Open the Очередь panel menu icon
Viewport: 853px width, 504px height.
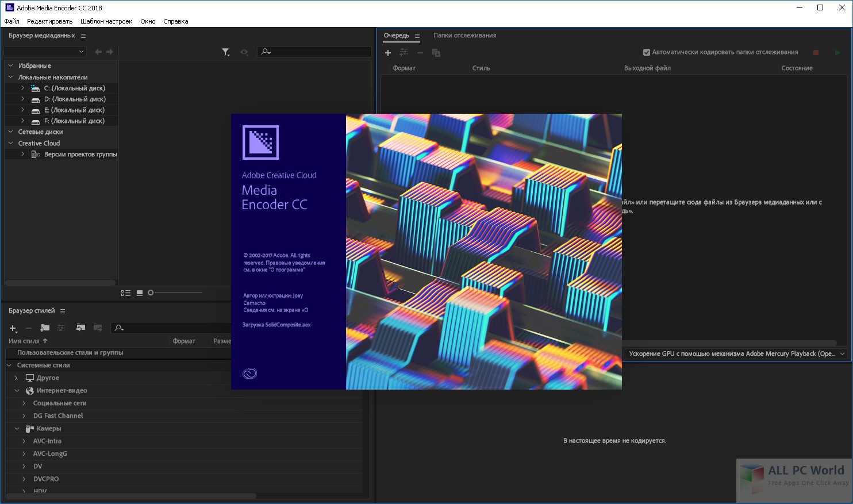(417, 36)
